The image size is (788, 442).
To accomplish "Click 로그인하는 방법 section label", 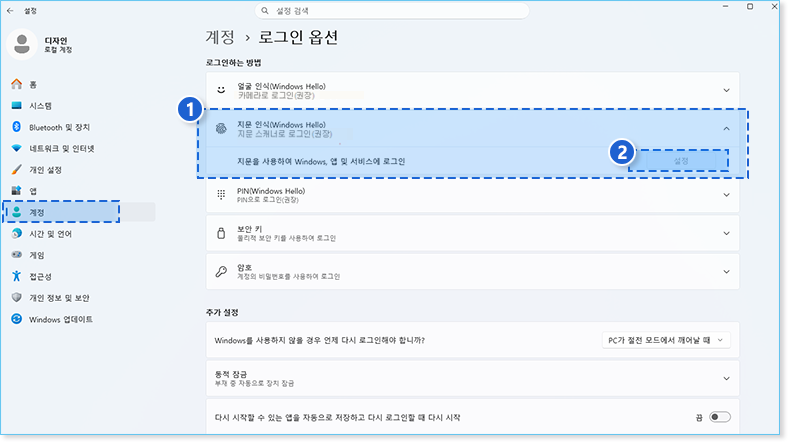I will pyautogui.click(x=233, y=63).
